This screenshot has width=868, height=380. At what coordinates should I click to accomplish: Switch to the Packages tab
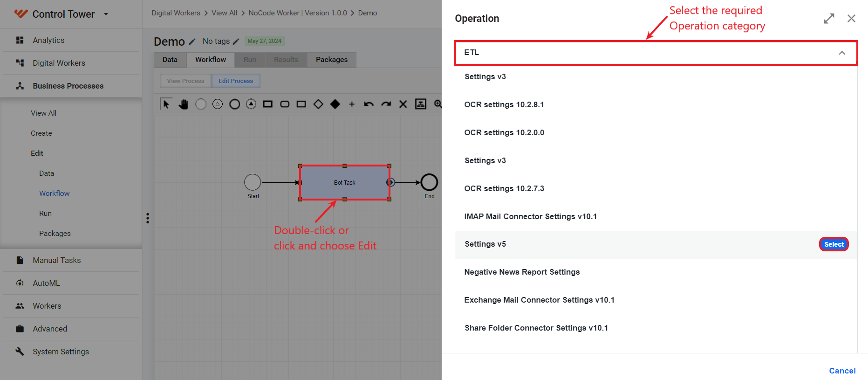[x=332, y=60]
